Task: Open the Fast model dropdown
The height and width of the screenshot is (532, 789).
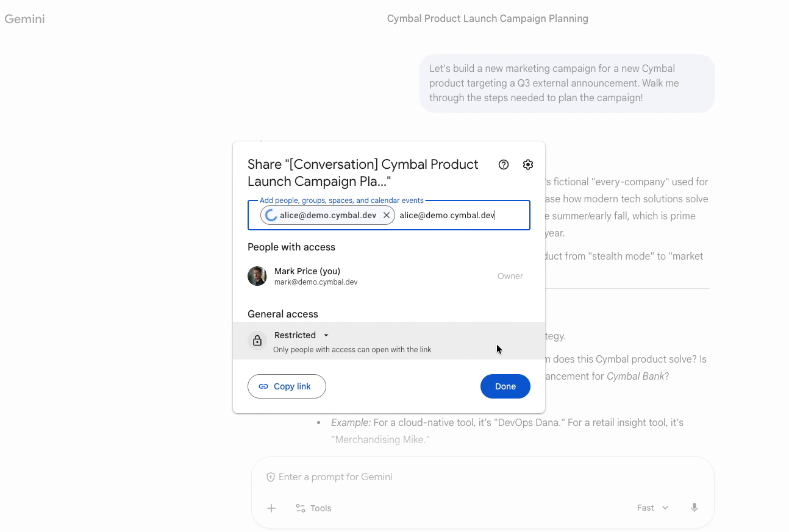Action: click(653, 508)
